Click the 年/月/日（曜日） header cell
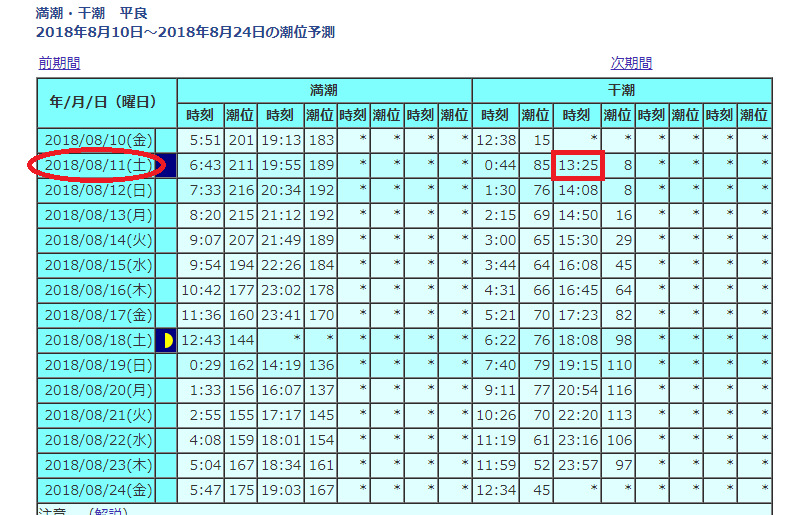This screenshot has width=805, height=515. [107, 103]
